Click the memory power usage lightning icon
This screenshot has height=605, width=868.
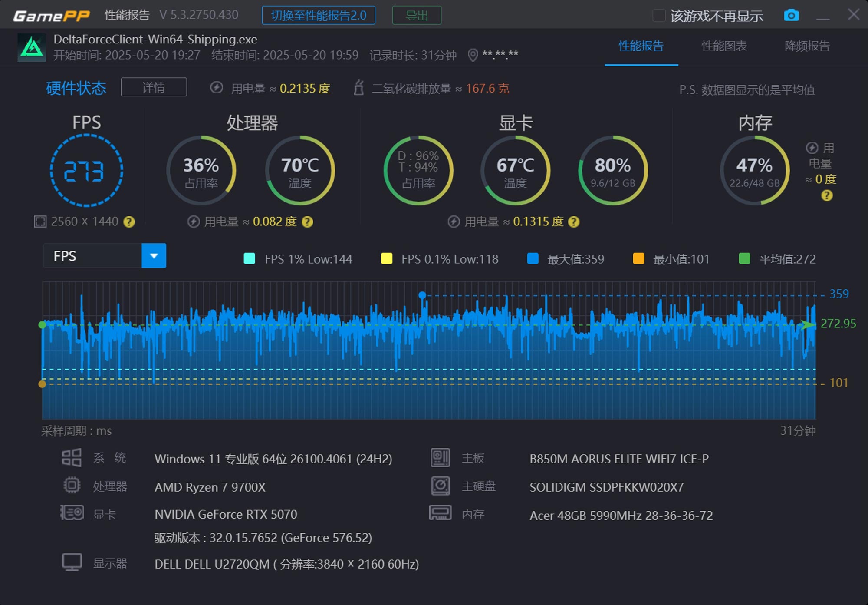click(x=812, y=148)
